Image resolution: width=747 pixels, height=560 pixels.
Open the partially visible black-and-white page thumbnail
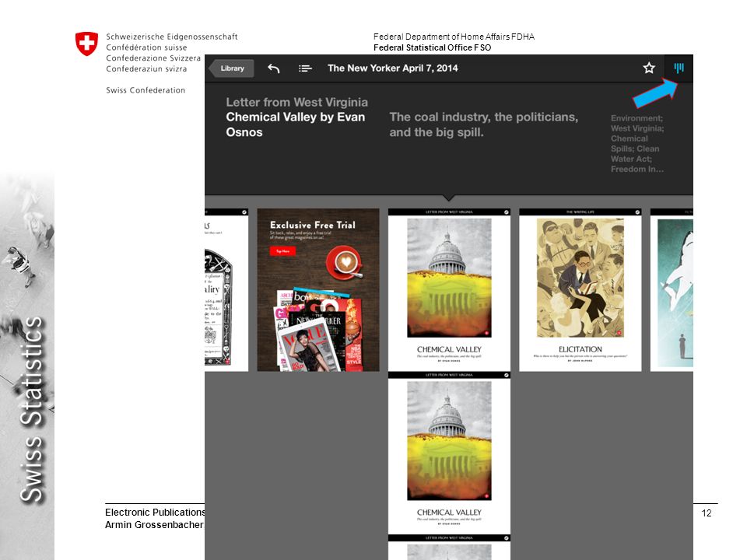(226, 290)
